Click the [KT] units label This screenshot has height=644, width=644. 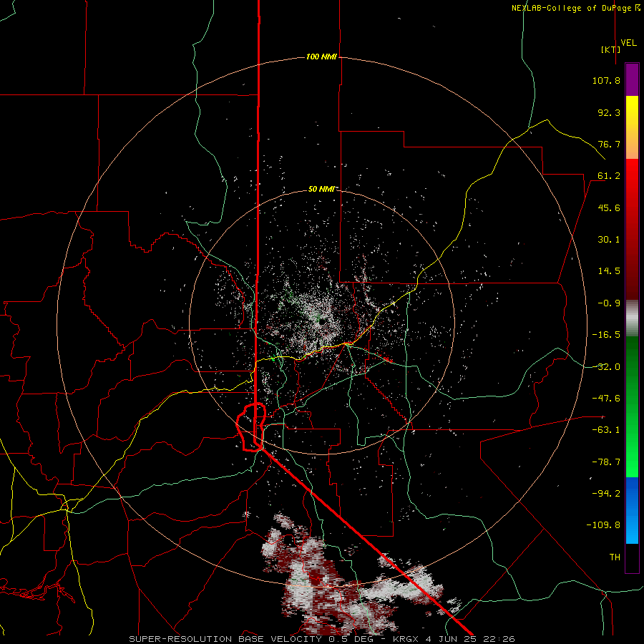pos(611,49)
